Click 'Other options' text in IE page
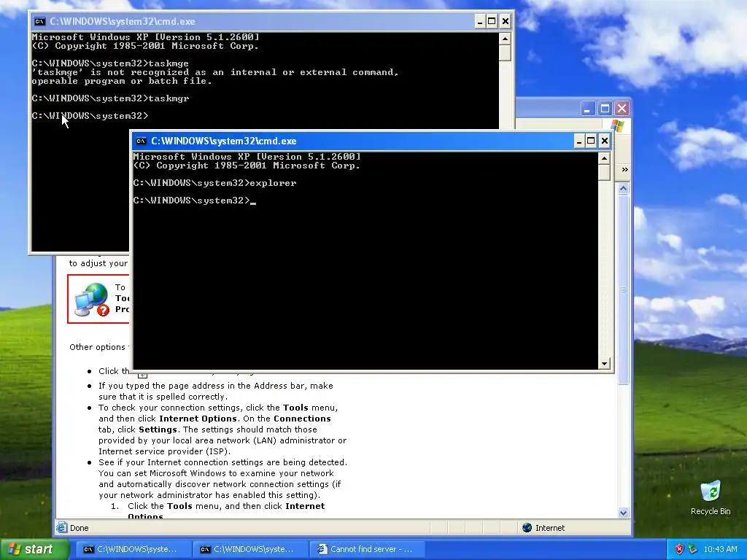 (x=97, y=347)
